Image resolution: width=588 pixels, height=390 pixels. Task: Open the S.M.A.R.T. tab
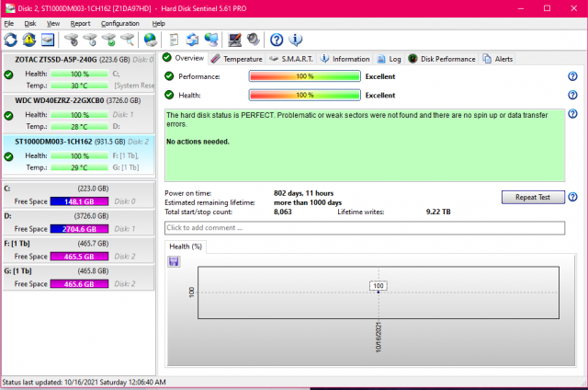pyautogui.click(x=291, y=59)
